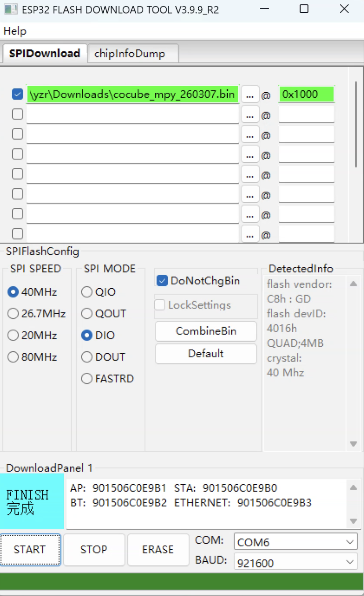Viewport: 364px width, 596px height.
Task: Click the green download progress bar
Action: point(182,581)
